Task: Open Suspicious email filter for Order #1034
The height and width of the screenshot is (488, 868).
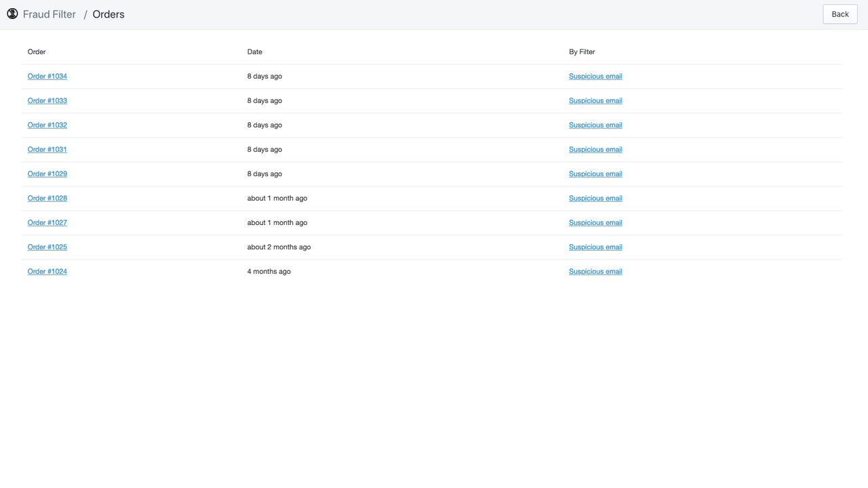Action: pyautogui.click(x=595, y=76)
